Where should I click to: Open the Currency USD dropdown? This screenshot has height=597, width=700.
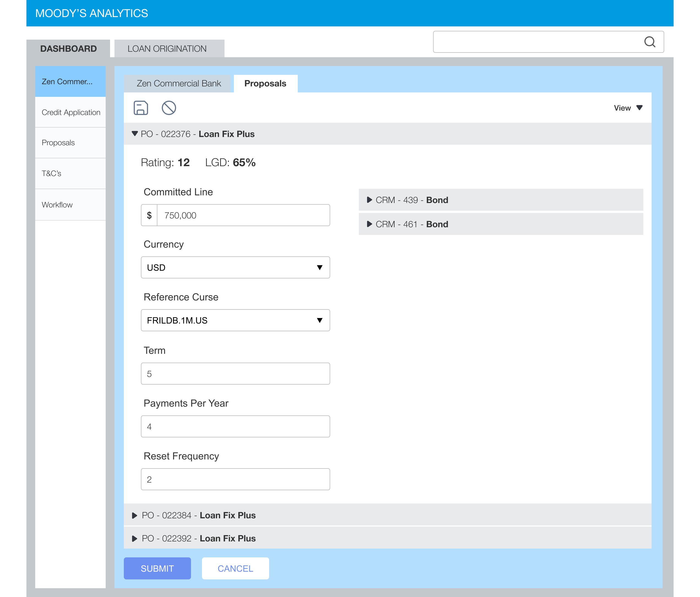click(x=235, y=268)
